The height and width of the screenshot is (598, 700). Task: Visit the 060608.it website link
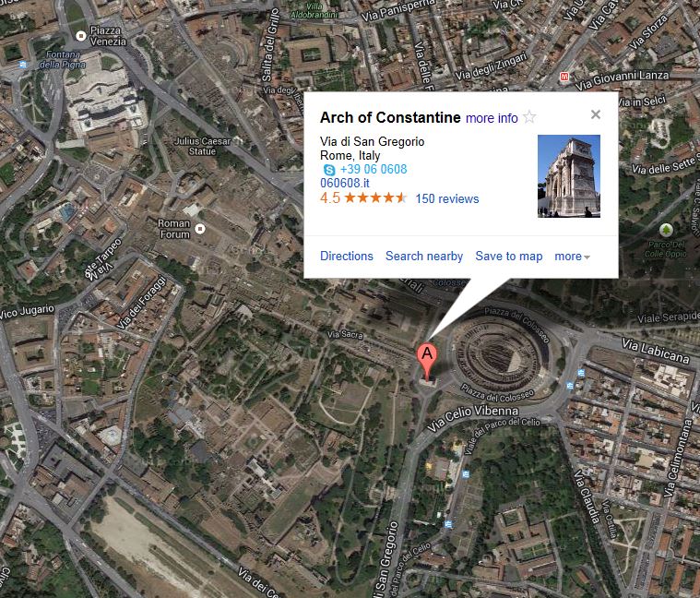pos(345,183)
